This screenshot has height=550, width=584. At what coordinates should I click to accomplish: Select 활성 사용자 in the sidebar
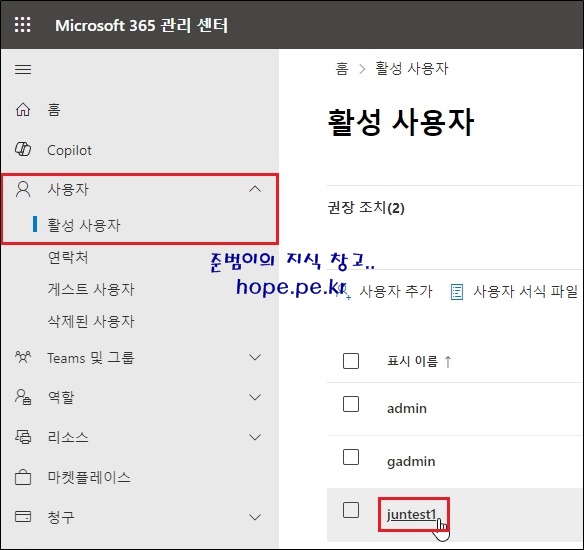coord(83,225)
